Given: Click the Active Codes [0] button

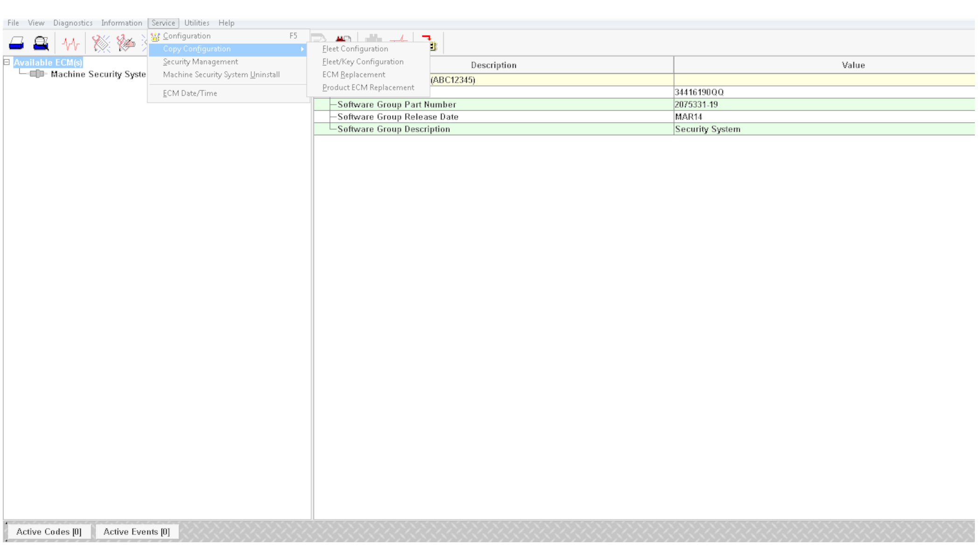Looking at the screenshot, I should 49,532.
